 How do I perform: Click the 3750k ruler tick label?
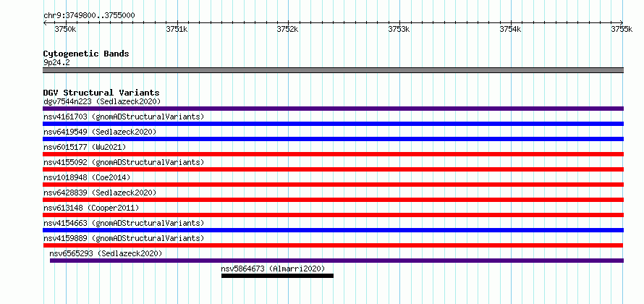[65, 29]
